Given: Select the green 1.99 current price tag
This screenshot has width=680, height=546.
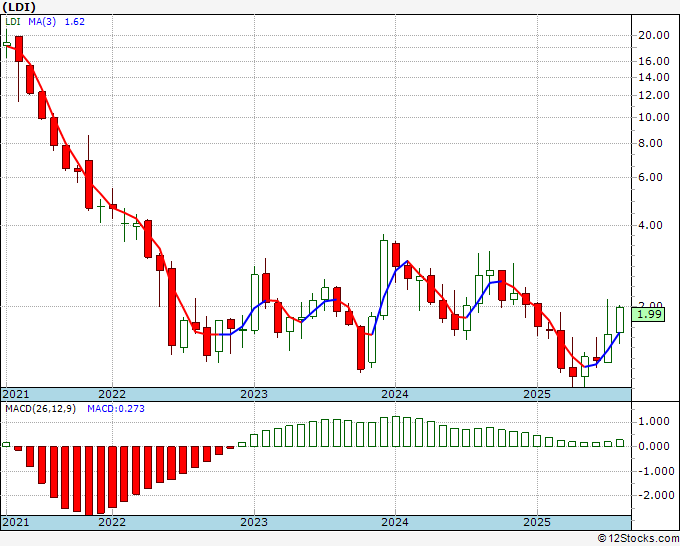Looking at the screenshot, I should (x=648, y=314).
